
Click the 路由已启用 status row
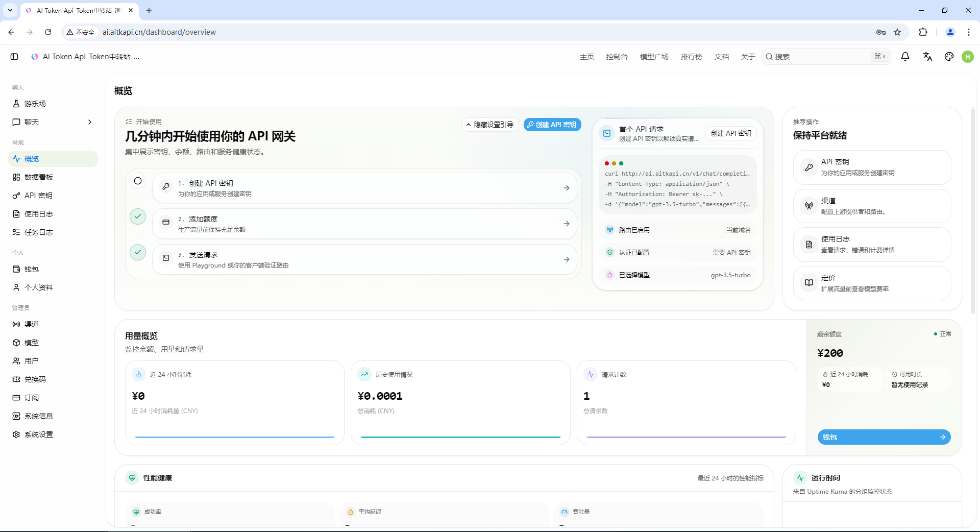[678, 230]
